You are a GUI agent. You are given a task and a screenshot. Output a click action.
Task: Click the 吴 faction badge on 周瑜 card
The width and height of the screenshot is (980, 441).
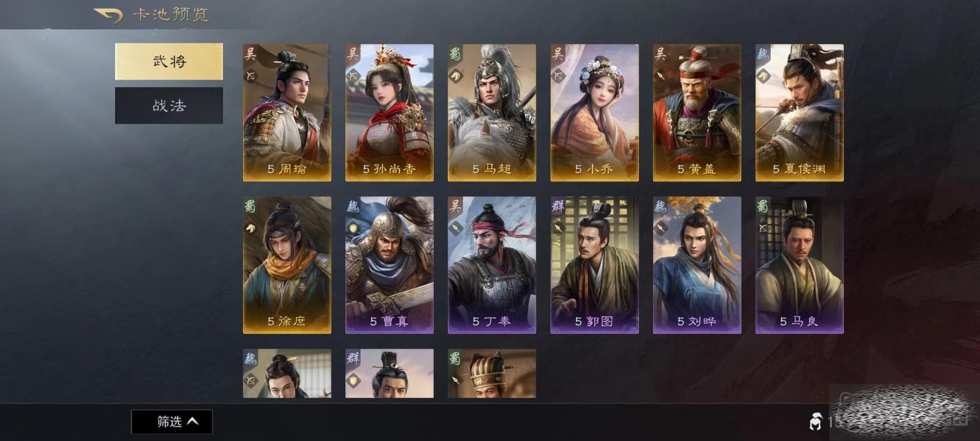[250, 53]
